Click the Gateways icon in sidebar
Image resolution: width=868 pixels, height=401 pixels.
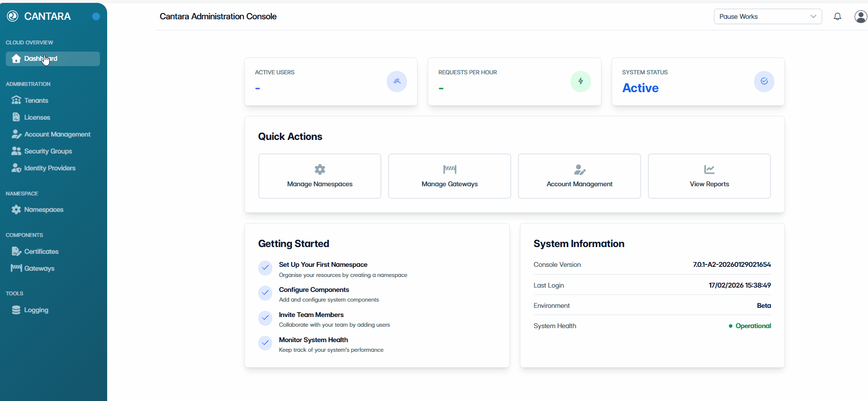pyautogui.click(x=16, y=268)
